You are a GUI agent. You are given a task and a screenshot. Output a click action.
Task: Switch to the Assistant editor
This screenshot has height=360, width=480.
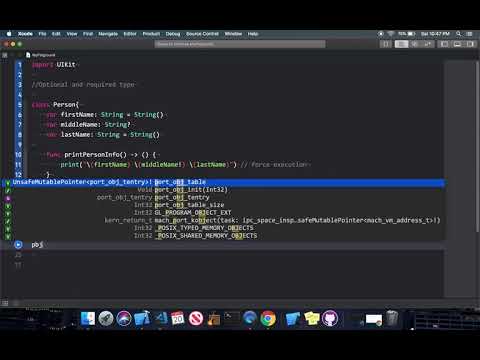414,44
